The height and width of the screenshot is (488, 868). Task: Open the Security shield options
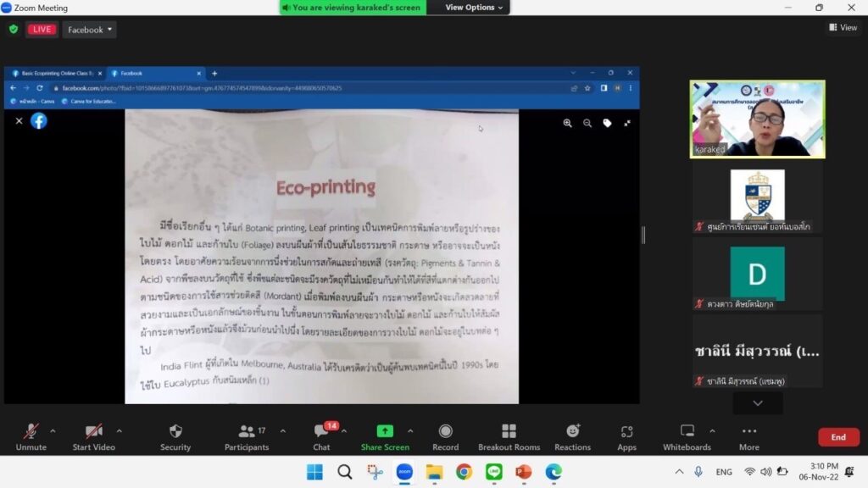coord(175,436)
